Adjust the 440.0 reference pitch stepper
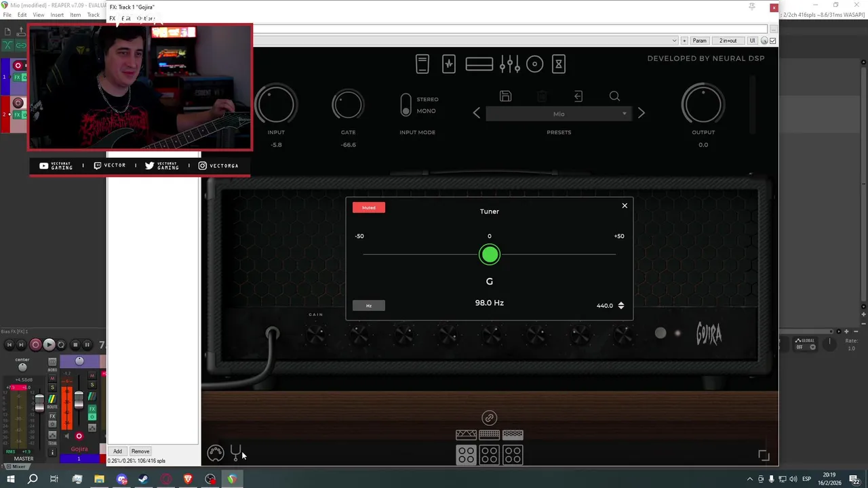The width and height of the screenshot is (868, 488). [620, 306]
